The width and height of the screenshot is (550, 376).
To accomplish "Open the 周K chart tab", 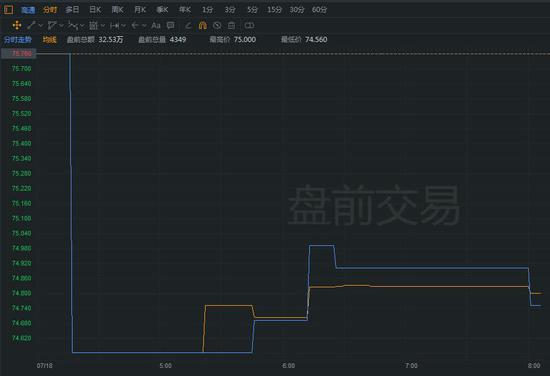I will coord(118,10).
